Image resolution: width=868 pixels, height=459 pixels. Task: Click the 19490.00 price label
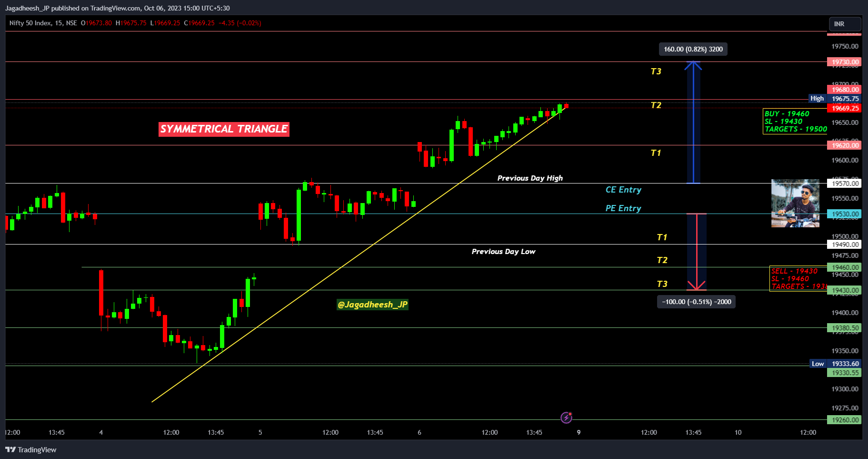(x=844, y=245)
